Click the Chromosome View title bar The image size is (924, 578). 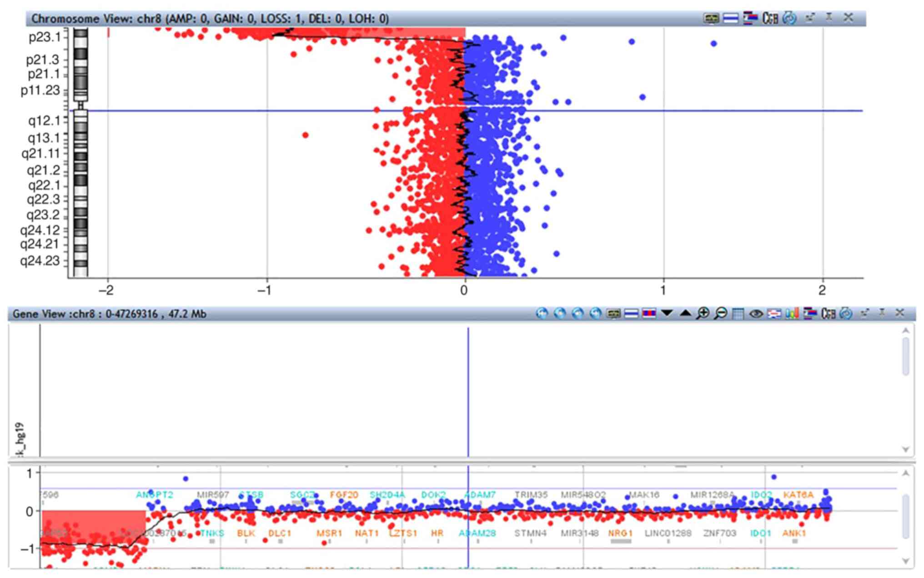click(x=209, y=19)
